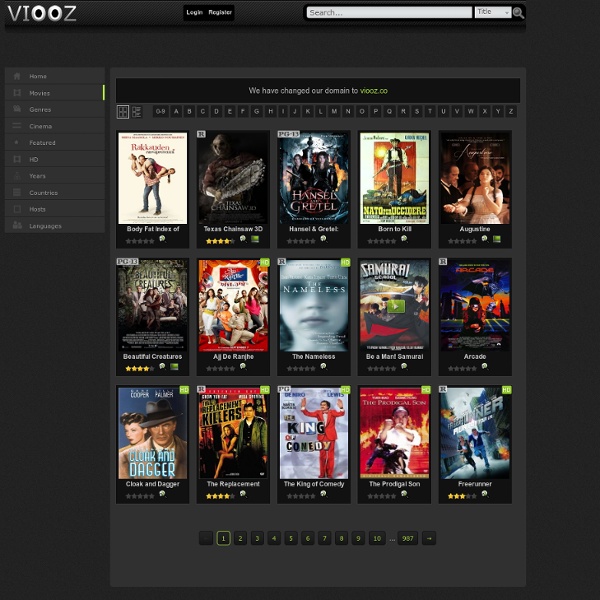This screenshot has height=600, width=600.
Task: Click the Ajj De Ranjhe title
Action: (233, 357)
